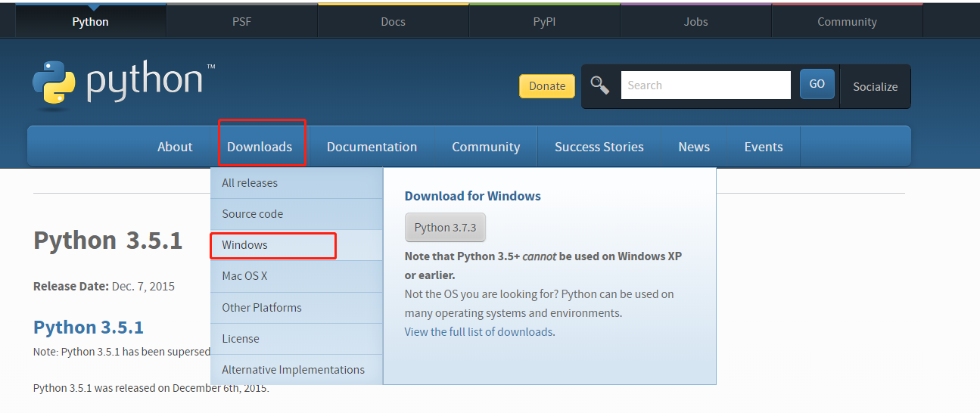980x413 pixels.
Task: Select Windows in the Downloads submenu
Action: (297, 245)
